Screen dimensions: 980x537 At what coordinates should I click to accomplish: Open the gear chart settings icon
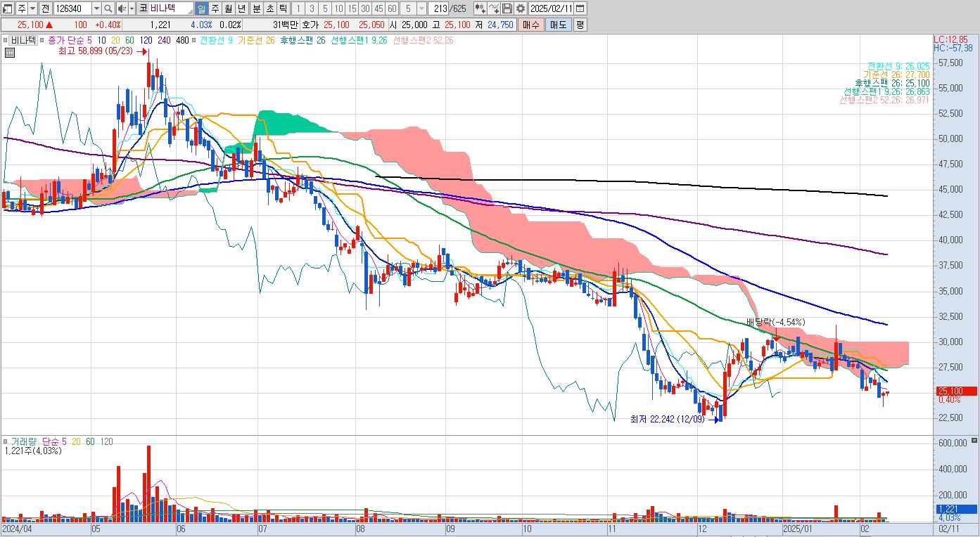coord(520,8)
